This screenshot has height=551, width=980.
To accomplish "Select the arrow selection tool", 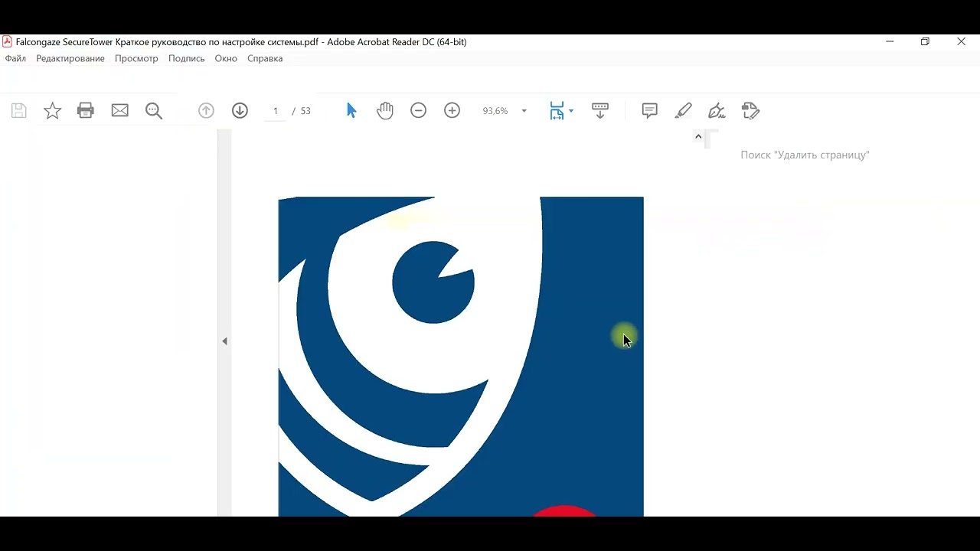I will (351, 111).
